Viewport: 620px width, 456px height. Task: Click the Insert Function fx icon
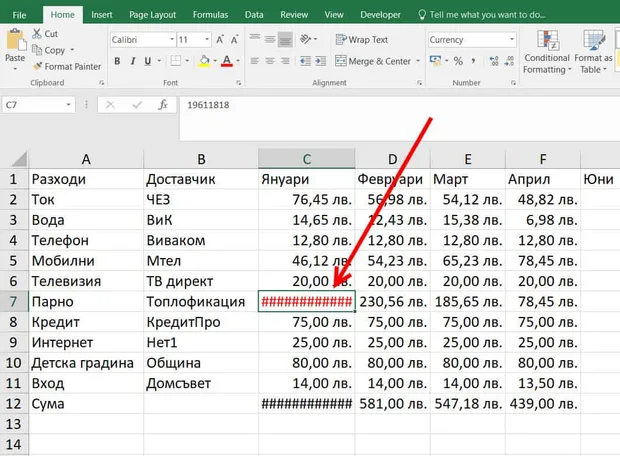[163, 105]
